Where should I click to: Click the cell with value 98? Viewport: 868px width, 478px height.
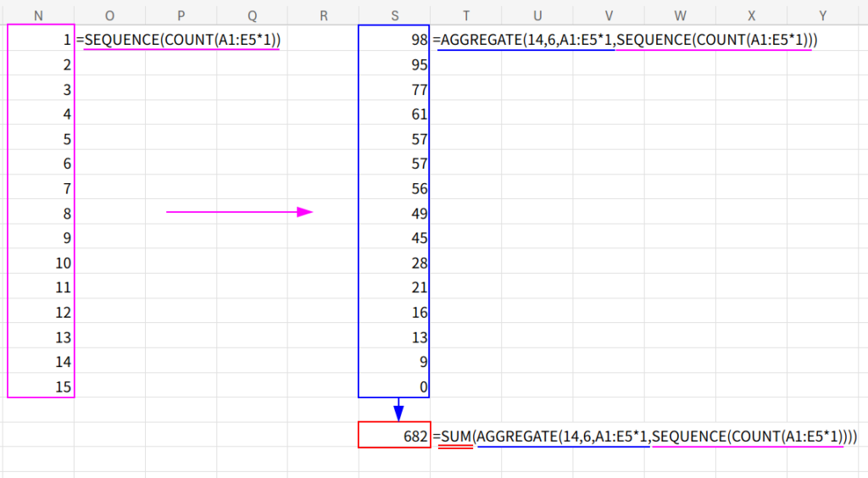click(394, 40)
